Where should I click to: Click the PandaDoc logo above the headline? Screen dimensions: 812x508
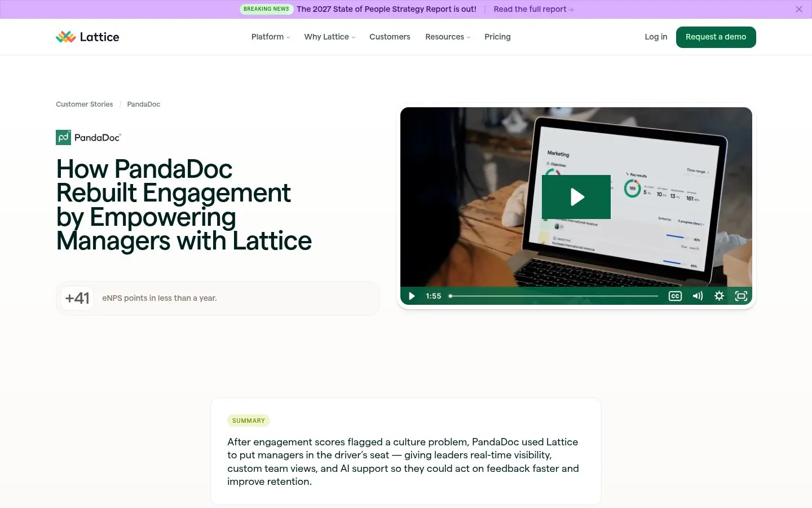(x=89, y=137)
